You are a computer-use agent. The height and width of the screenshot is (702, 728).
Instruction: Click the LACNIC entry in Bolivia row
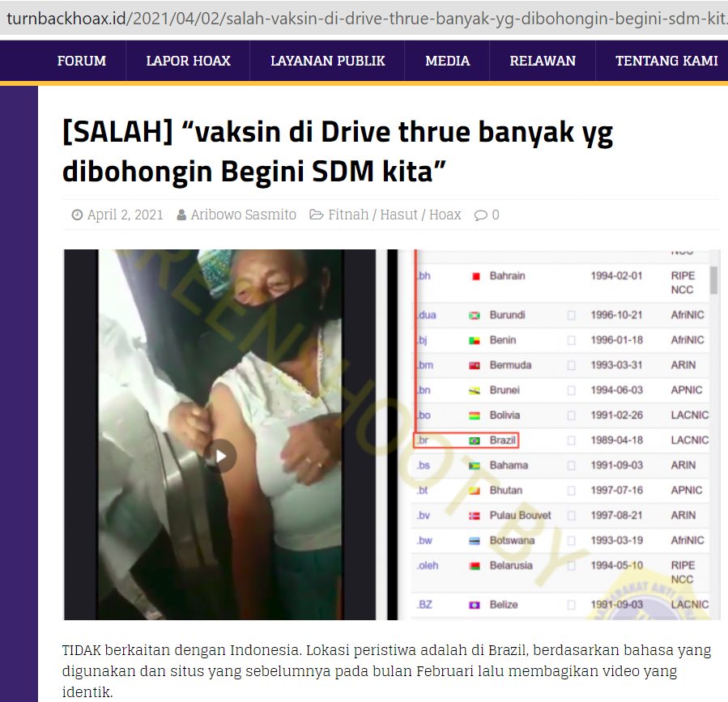tap(689, 415)
